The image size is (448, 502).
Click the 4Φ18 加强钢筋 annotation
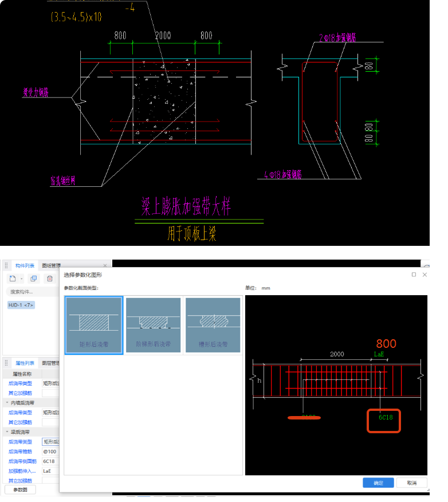click(283, 174)
